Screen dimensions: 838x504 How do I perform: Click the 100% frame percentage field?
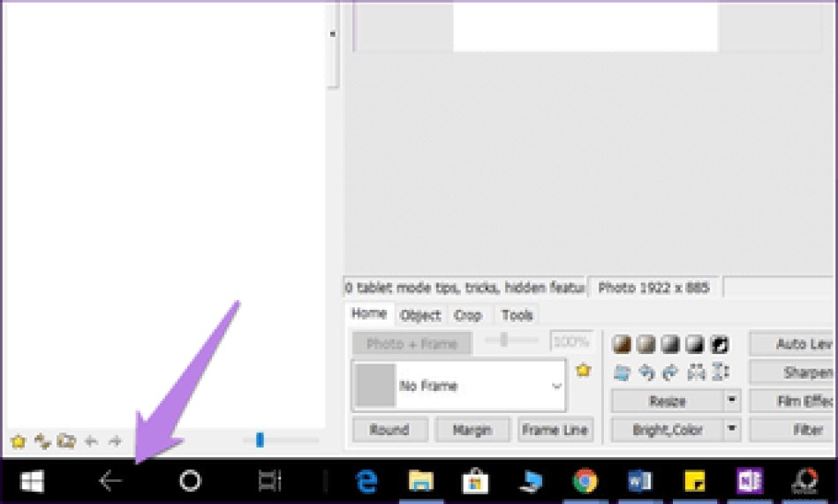[571, 341]
